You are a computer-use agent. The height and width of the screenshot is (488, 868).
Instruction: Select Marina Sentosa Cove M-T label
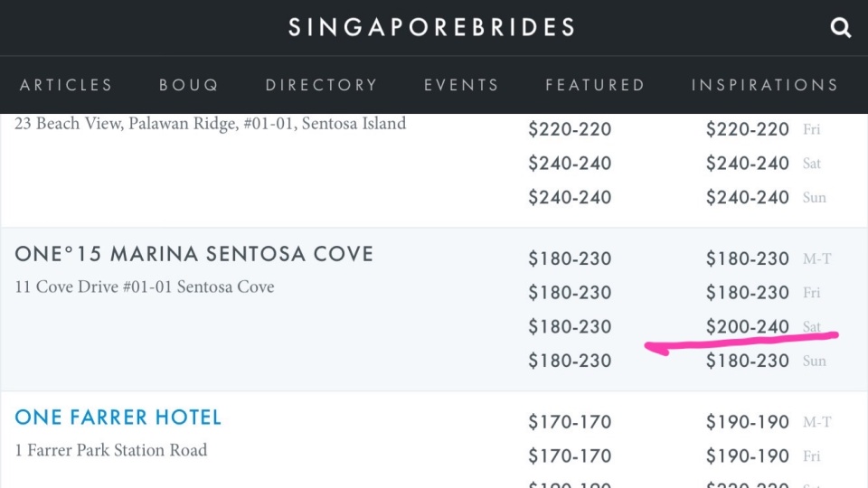(817, 258)
